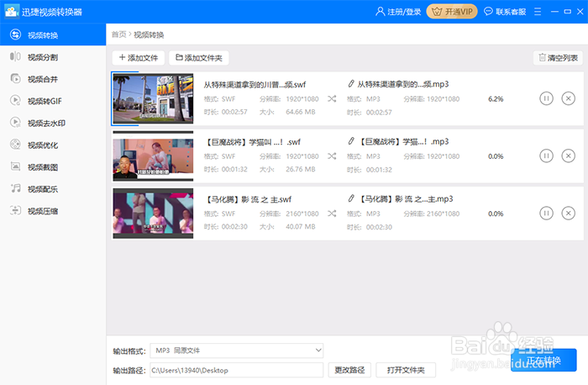Open the 视频转换 sidebar section
This screenshot has height=385, width=588.
(x=53, y=35)
